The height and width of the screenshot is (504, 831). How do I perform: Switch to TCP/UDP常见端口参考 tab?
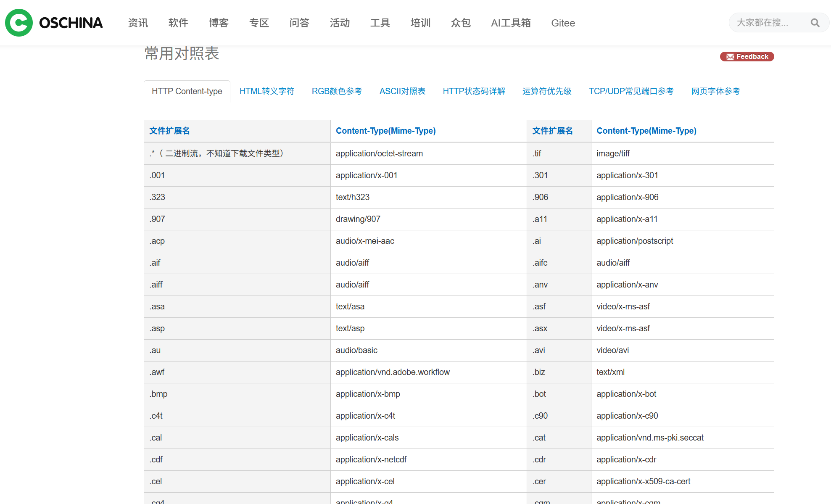click(631, 91)
